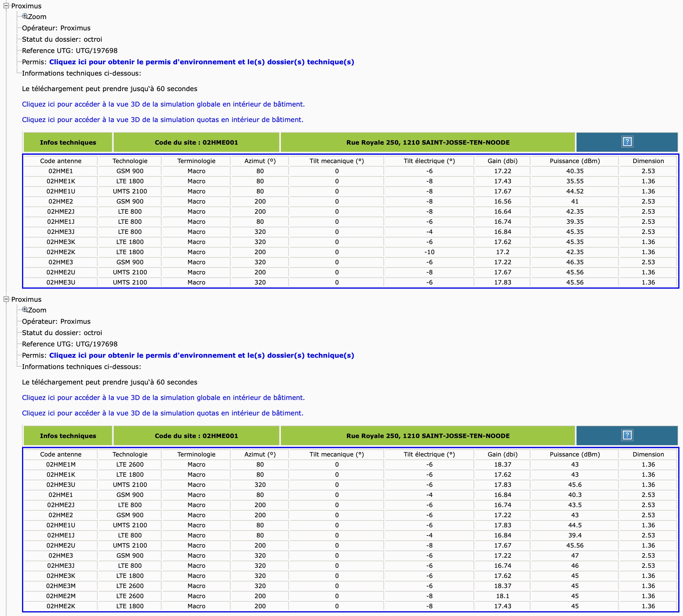The image size is (683, 616).
Task: Click the first 'Infos techniques' header cell
Action: click(x=68, y=142)
